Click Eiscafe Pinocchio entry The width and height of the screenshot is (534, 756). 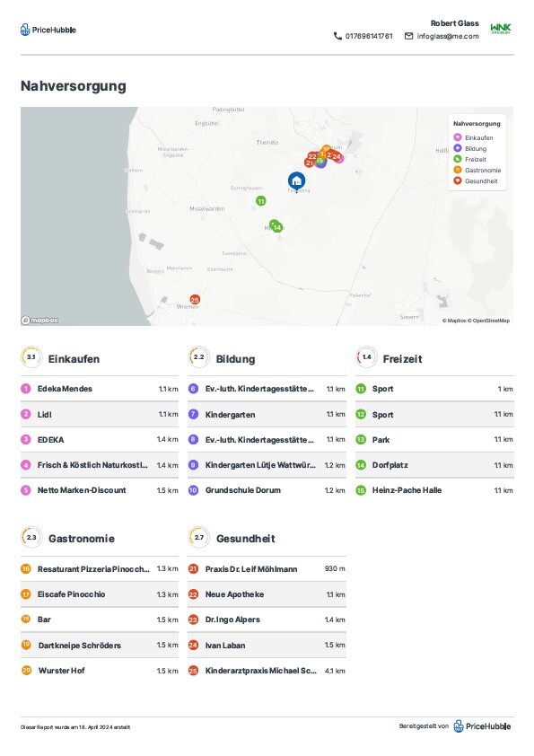(x=100, y=594)
